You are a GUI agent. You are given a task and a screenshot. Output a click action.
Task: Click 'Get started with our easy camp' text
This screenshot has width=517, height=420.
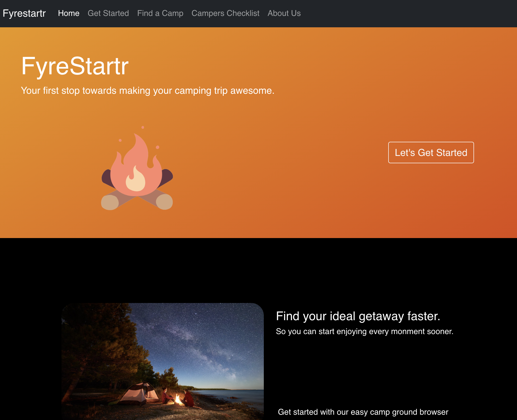363,412
